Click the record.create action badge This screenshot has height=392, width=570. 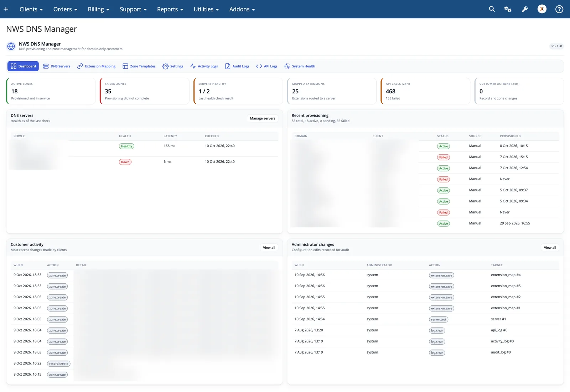pyautogui.click(x=59, y=364)
